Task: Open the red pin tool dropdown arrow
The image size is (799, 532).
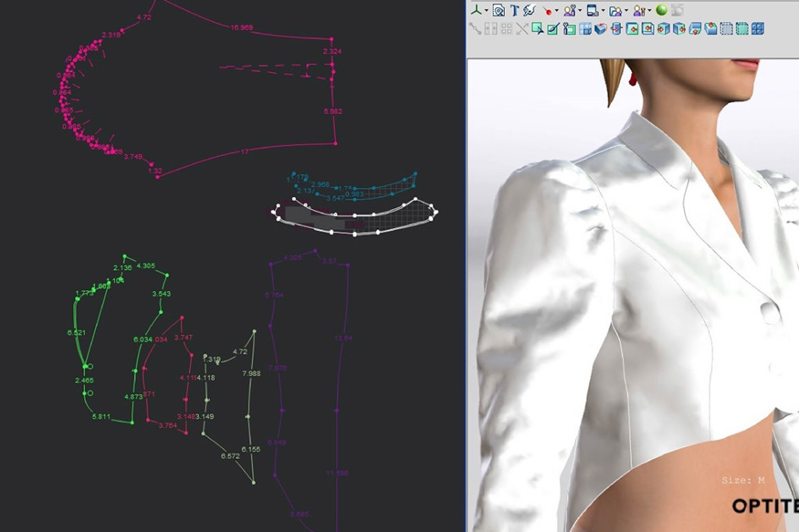Action: pos(556,10)
